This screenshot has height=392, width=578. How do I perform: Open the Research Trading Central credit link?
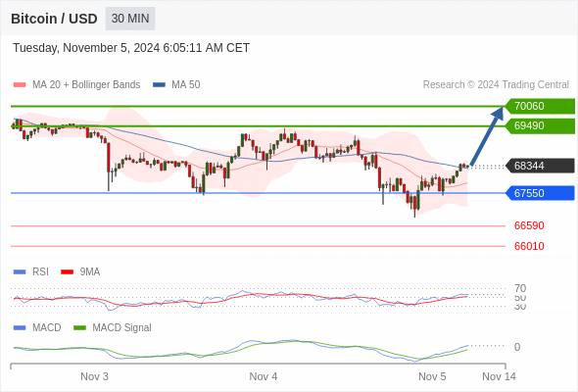pyautogui.click(x=496, y=85)
